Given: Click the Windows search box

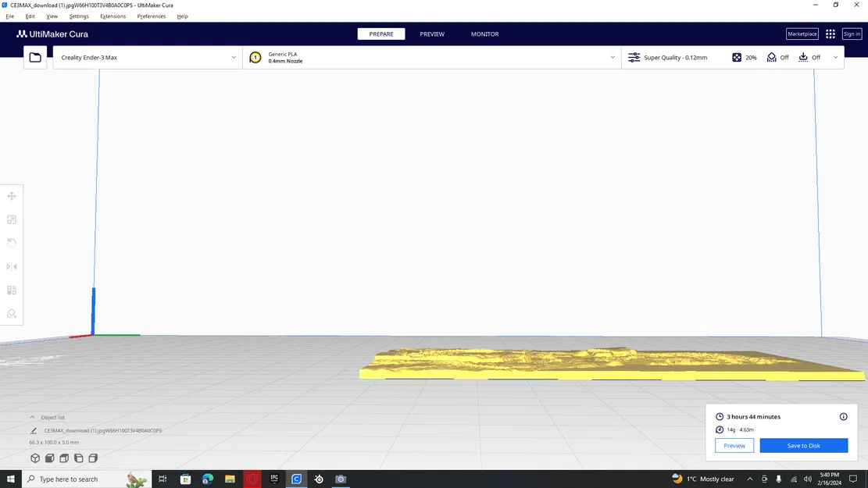Looking at the screenshot, I should click(x=86, y=479).
